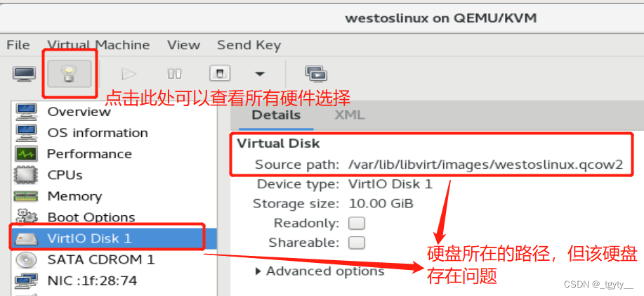Select NIC :1f:28:74 device

[x=91, y=281]
